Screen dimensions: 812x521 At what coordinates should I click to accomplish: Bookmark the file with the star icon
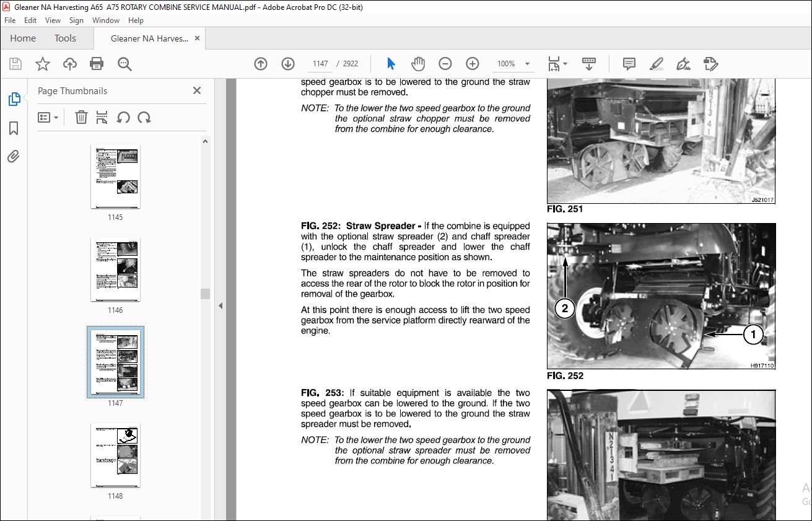[42, 64]
